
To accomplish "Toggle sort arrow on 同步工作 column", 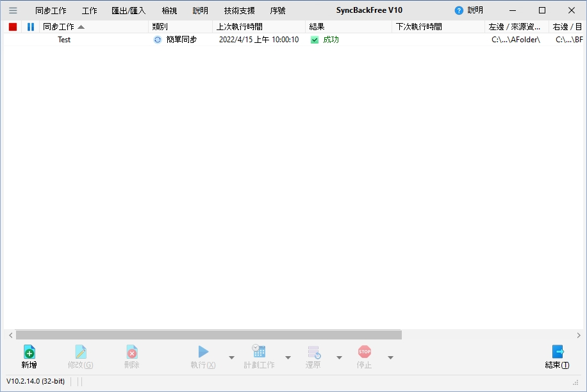I will (x=81, y=27).
